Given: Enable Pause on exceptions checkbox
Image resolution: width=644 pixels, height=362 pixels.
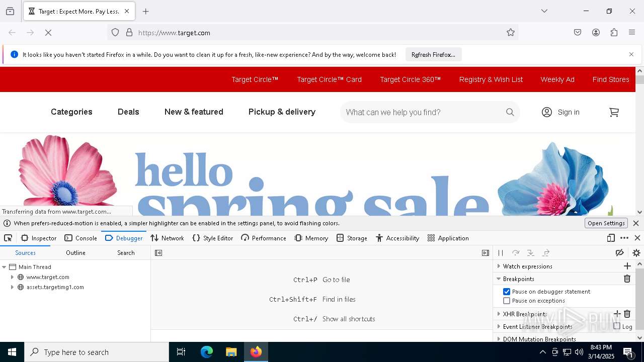Looking at the screenshot, I should pos(507,301).
